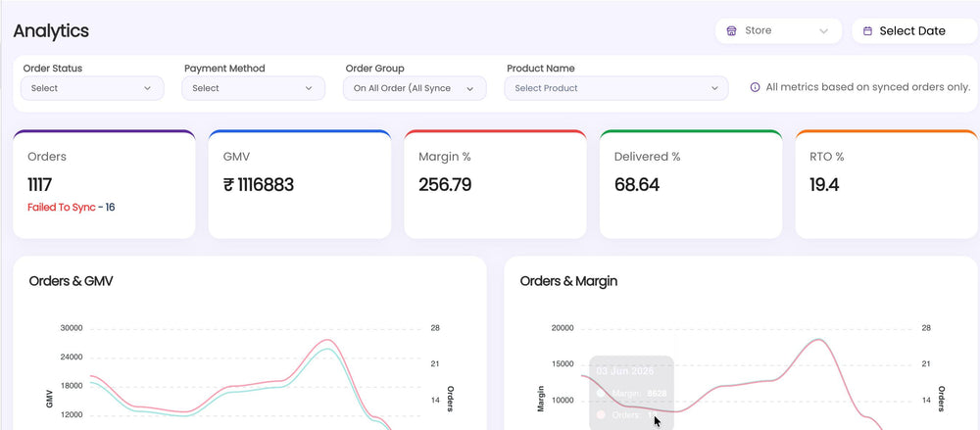Click the chevron in Payment Method select
Screen dimensions: 980x430
point(309,88)
